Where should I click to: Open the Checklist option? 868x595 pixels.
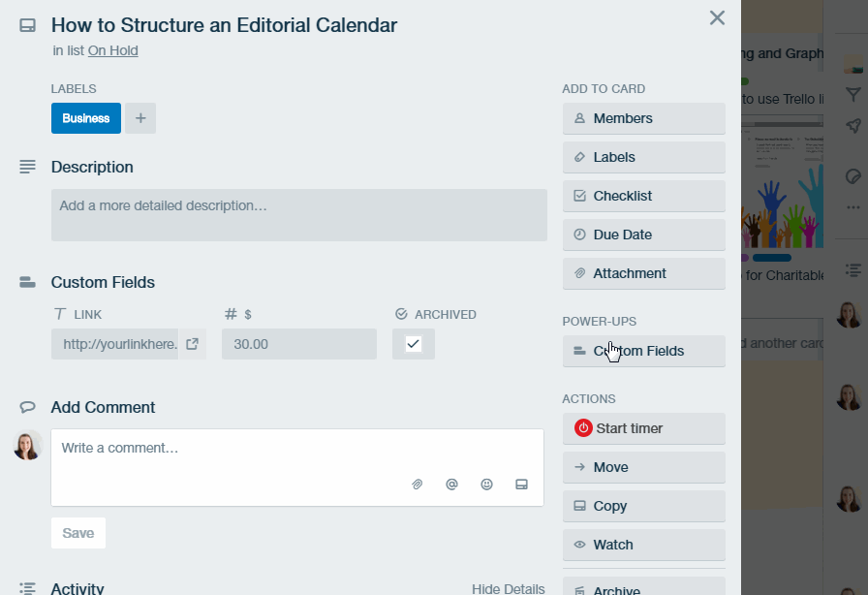click(644, 196)
